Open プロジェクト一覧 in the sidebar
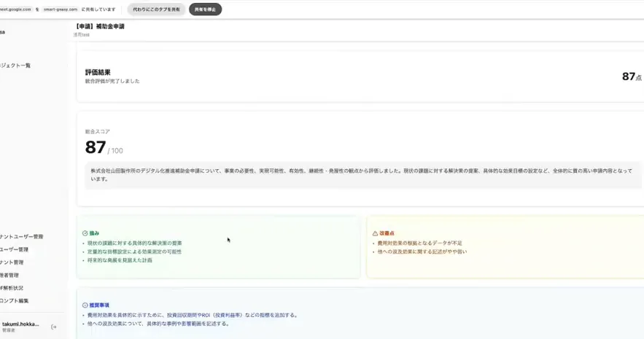 [x=15, y=66]
